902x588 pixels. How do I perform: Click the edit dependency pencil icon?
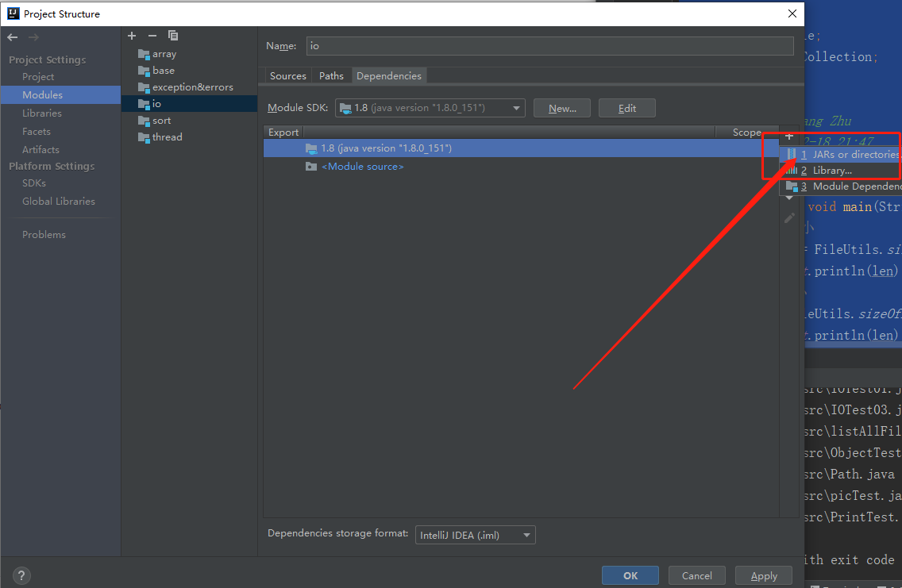[789, 217]
